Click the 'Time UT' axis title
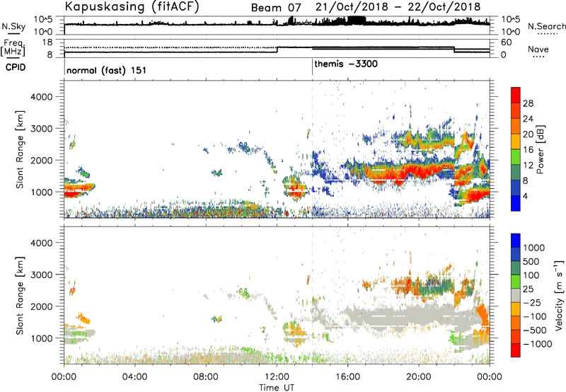 point(277,388)
